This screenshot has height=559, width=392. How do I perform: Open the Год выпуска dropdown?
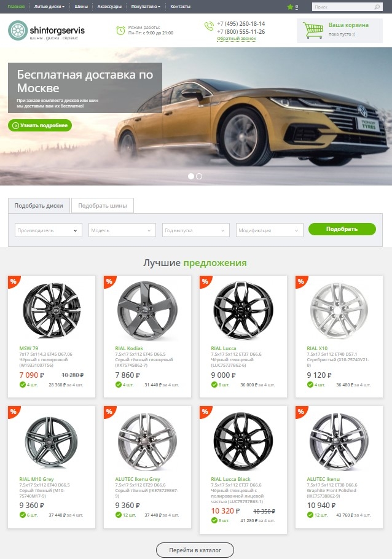click(196, 230)
